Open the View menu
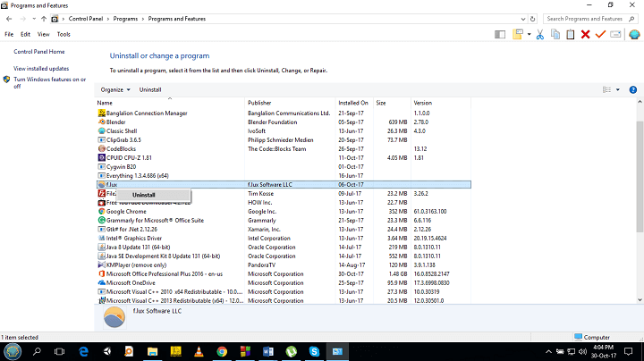This screenshot has width=644, height=361. pos(44,35)
